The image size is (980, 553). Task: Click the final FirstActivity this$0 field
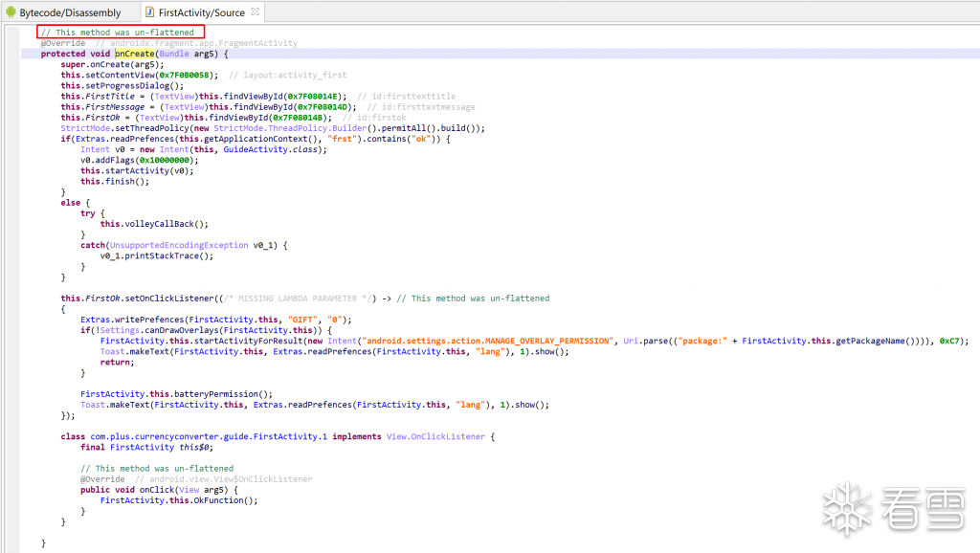(146, 447)
